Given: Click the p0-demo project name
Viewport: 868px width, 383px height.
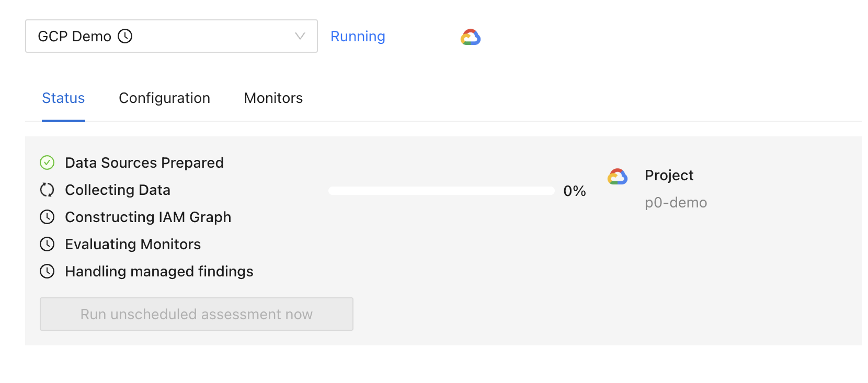Looking at the screenshot, I should (676, 203).
